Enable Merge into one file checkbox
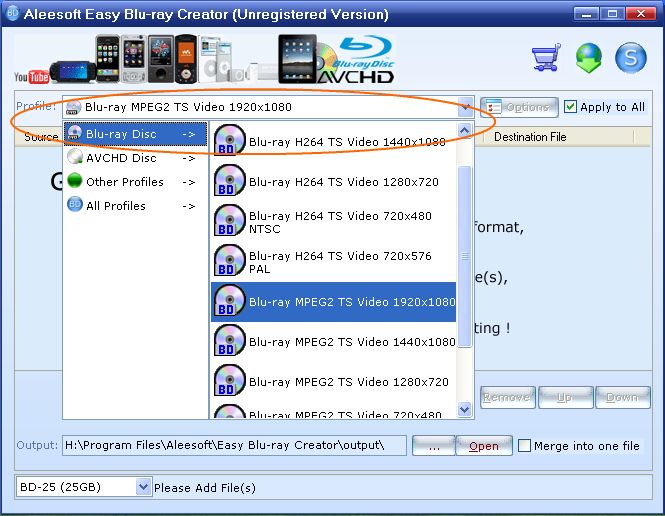Image resolution: width=665 pixels, height=516 pixels. coord(524,446)
